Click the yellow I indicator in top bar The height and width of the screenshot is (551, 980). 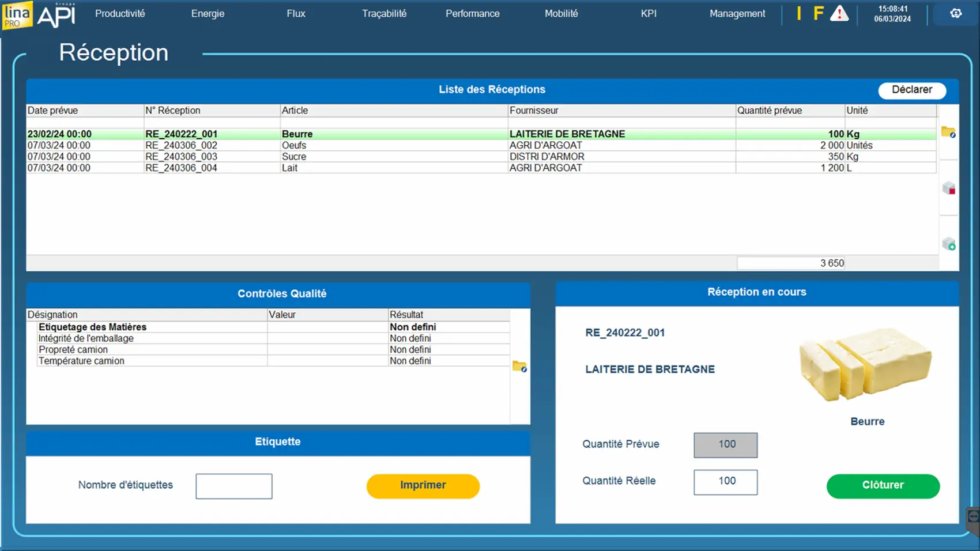[x=798, y=14]
